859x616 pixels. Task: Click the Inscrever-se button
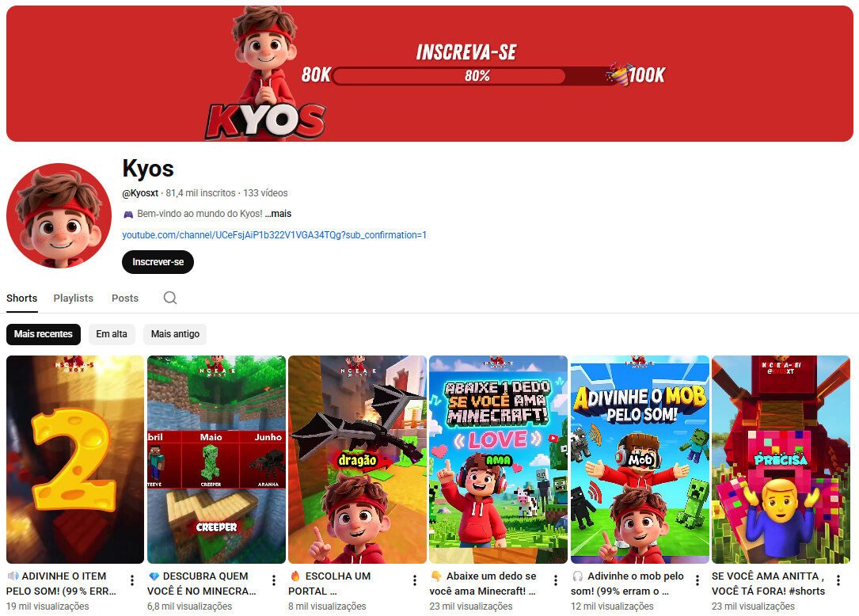coord(157,261)
